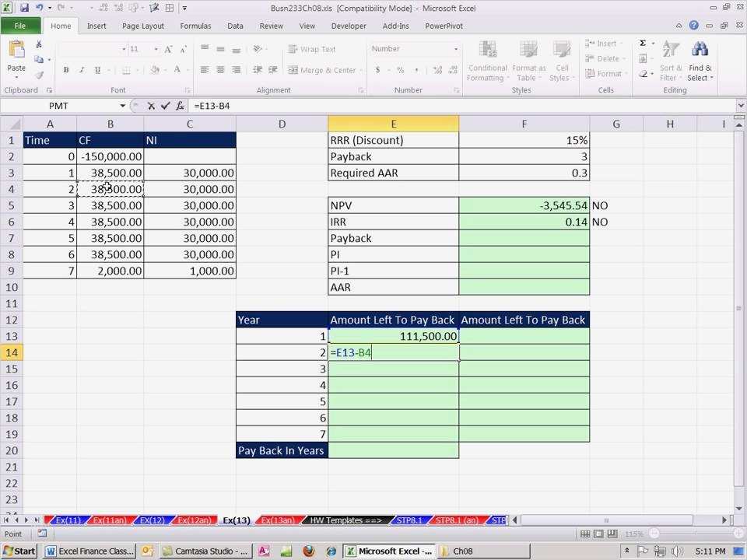
Task: Click the Paste clipboard icon
Action: coord(16,50)
